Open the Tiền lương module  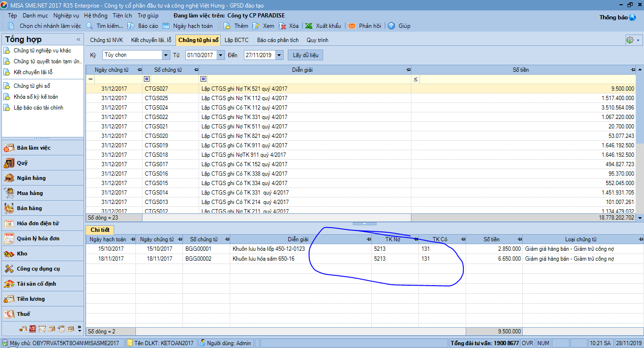click(31, 299)
